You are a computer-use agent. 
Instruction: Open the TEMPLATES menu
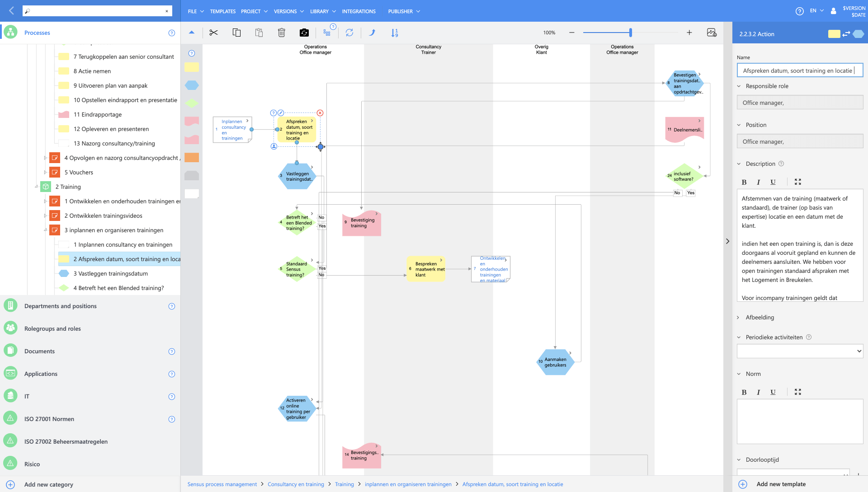point(223,11)
